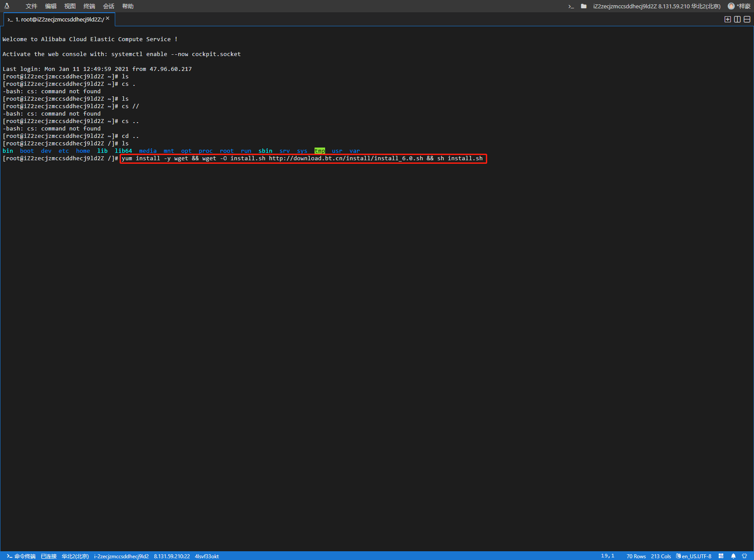Click the yum install command line

302,158
